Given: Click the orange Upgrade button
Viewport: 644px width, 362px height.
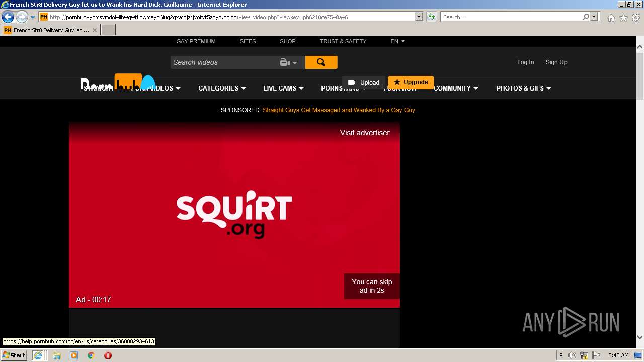Looking at the screenshot, I should tap(411, 82).
